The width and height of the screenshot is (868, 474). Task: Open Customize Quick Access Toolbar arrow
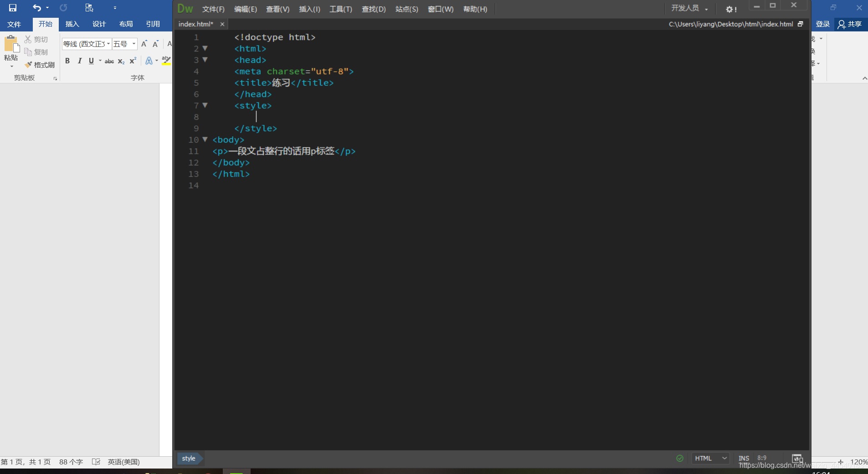tap(115, 8)
